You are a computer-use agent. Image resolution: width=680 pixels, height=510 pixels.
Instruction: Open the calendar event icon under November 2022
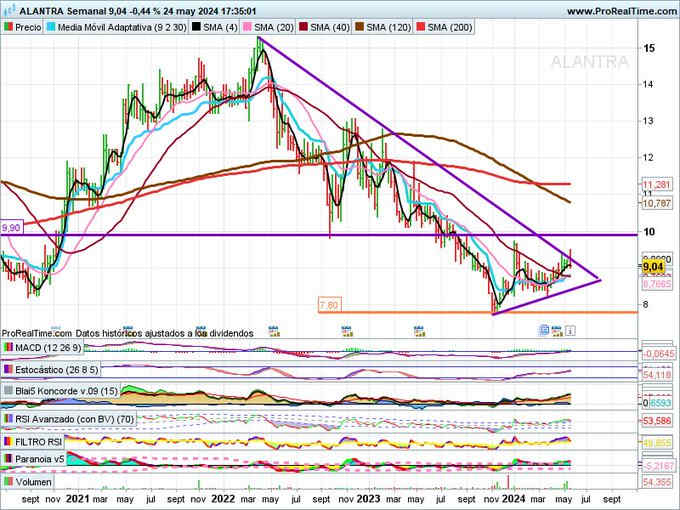346,331
